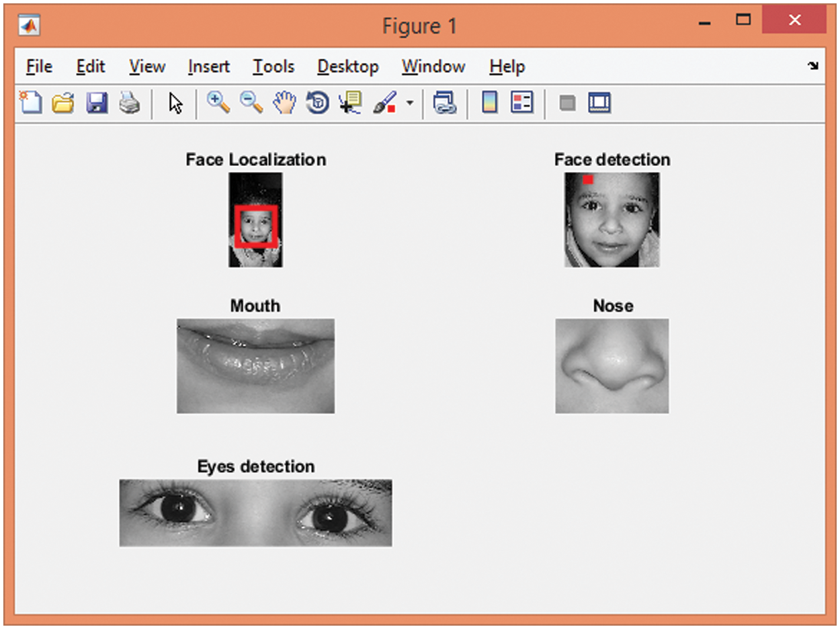Viewport: 840px width, 629px height.
Task: Open the Insert menu
Action: point(209,67)
